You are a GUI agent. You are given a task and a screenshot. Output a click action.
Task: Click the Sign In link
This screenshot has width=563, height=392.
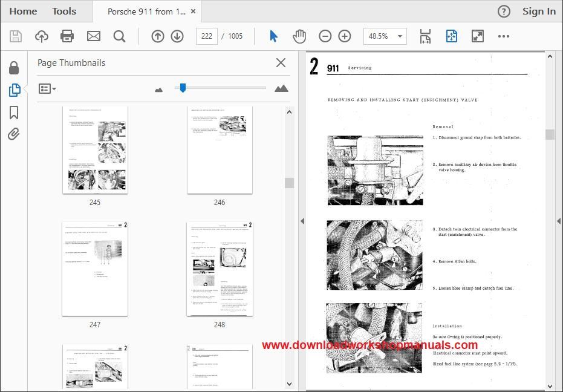point(539,11)
